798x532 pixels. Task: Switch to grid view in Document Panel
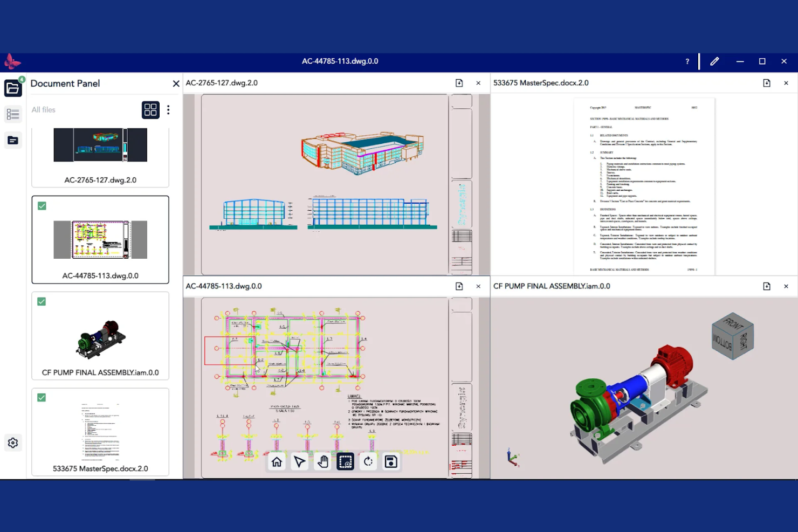tap(150, 109)
